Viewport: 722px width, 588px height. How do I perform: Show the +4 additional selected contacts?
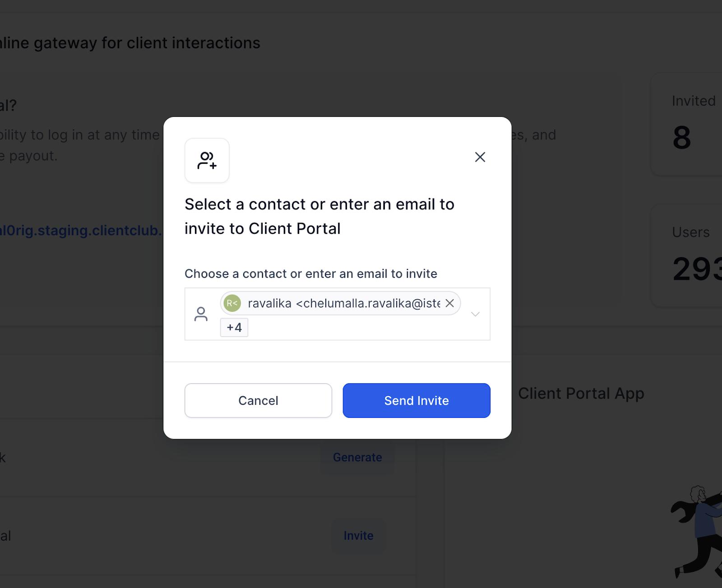(x=234, y=328)
